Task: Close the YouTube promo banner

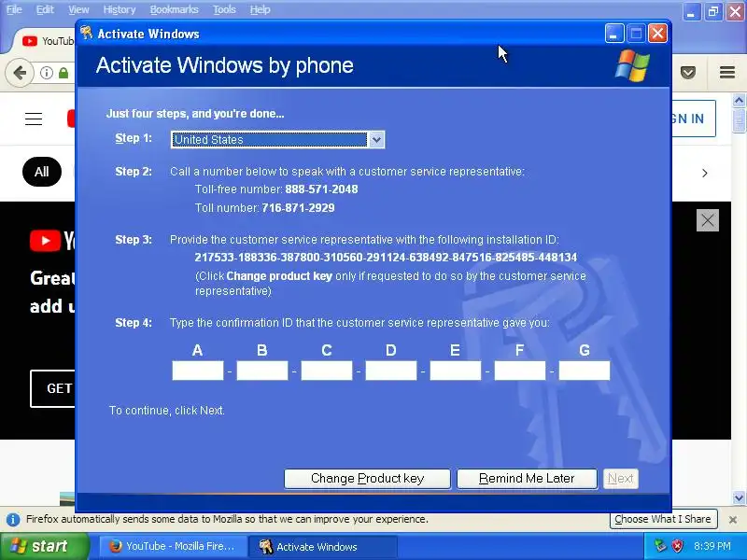Action: point(708,220)
